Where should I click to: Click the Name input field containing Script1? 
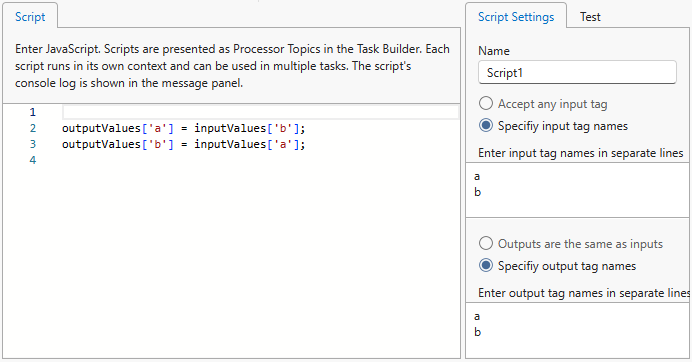pos(577,72)
